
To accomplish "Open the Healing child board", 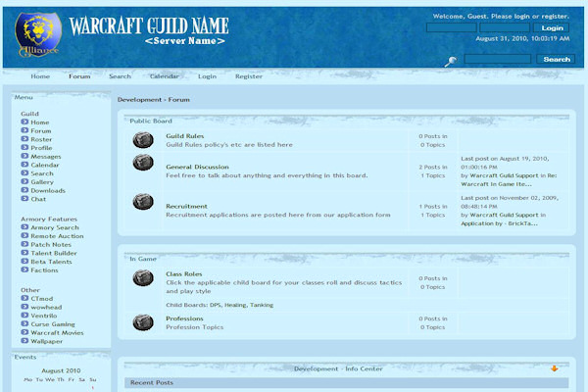I will point(235,305).
